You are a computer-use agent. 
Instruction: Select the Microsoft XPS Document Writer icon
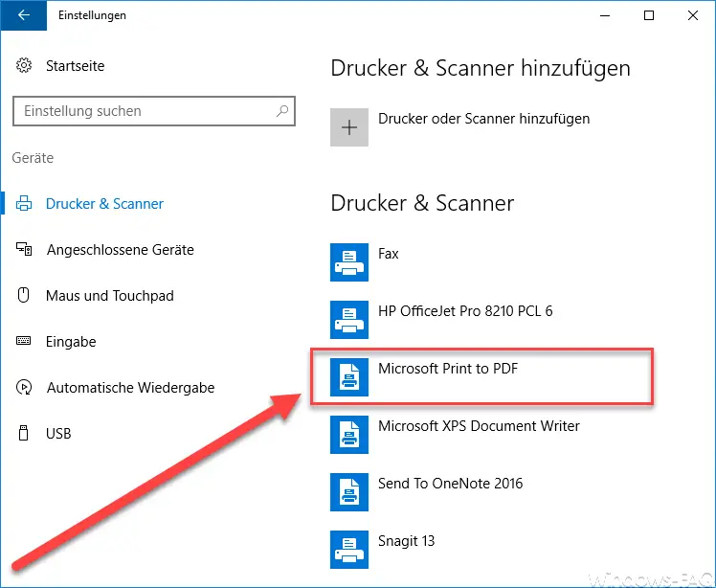349,435
